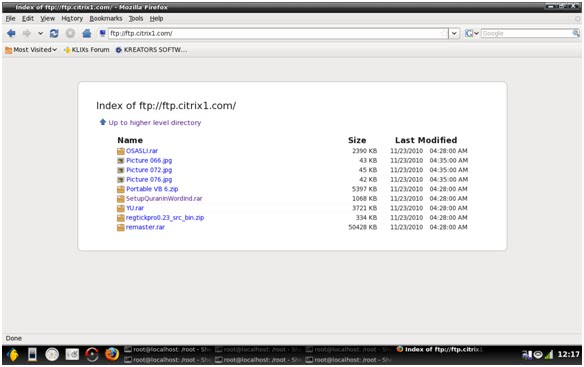Image resolution: width=584 pixels, height=367 pixels.
Task: Open the File menu
Action: pos(10,19)
